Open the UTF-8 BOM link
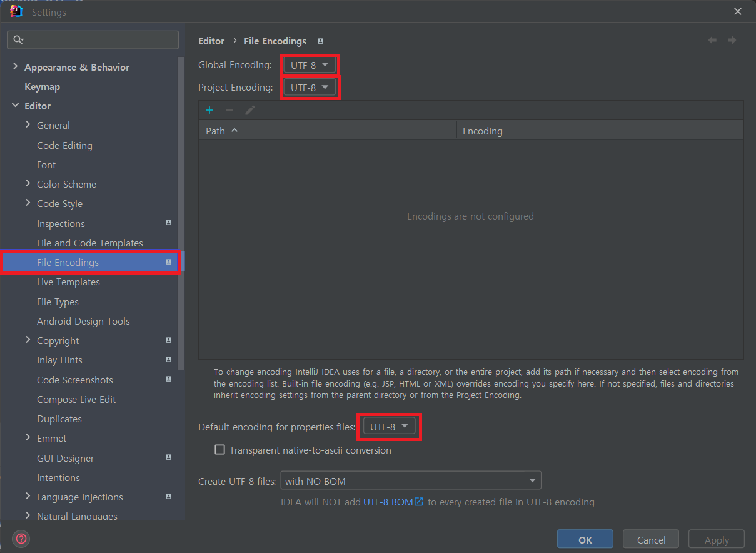 click(393, 502)
